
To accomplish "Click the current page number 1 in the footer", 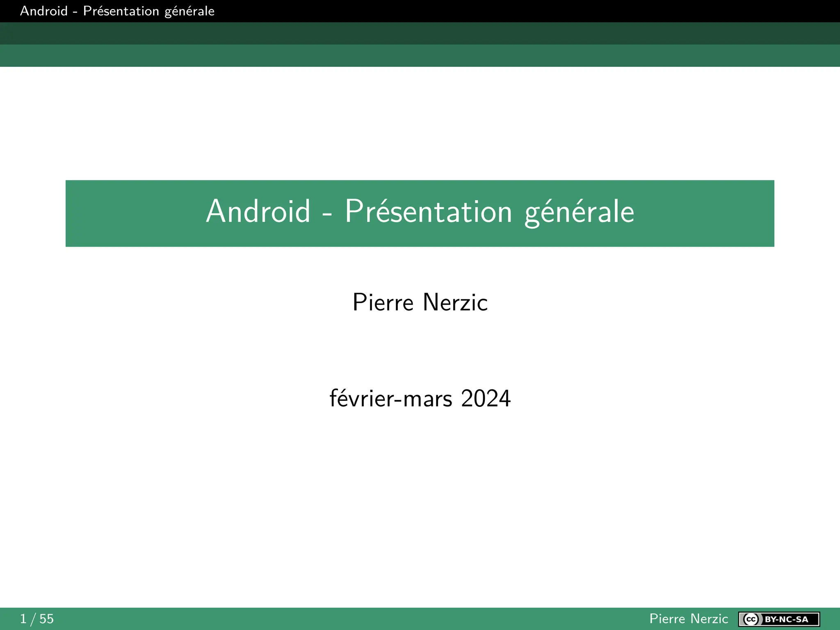I will coord(23,619).
